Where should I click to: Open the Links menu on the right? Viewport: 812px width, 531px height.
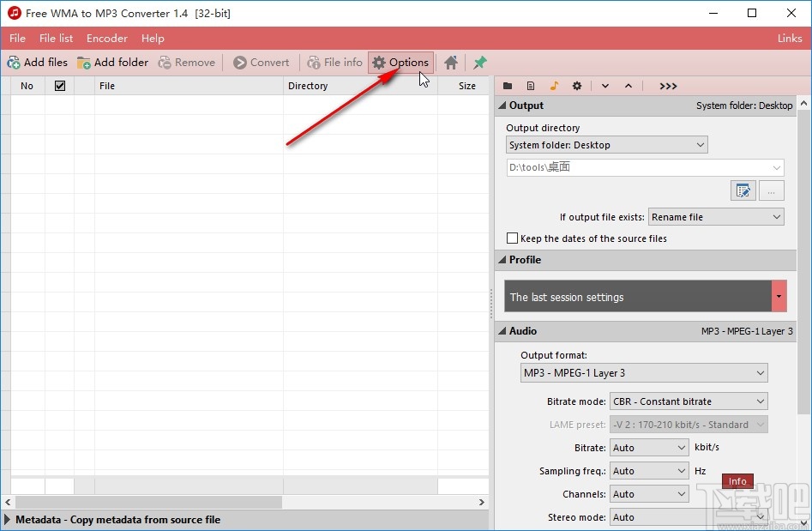pos(789,38)
